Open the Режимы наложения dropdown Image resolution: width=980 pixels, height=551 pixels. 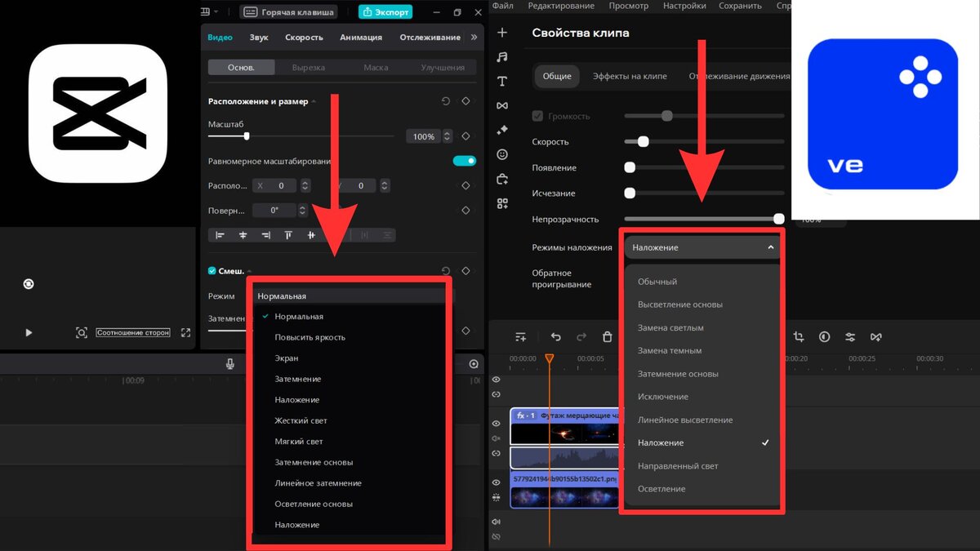click(702, 247)
